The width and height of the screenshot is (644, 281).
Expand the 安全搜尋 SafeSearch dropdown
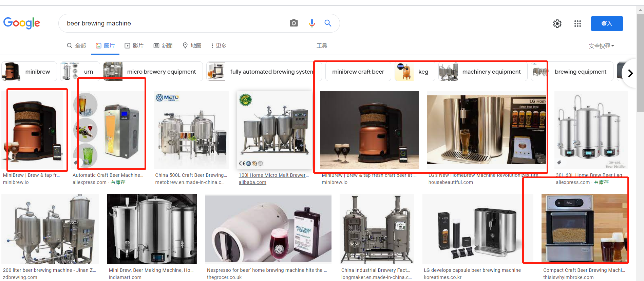pyautogui.click(x=601, y=46)
